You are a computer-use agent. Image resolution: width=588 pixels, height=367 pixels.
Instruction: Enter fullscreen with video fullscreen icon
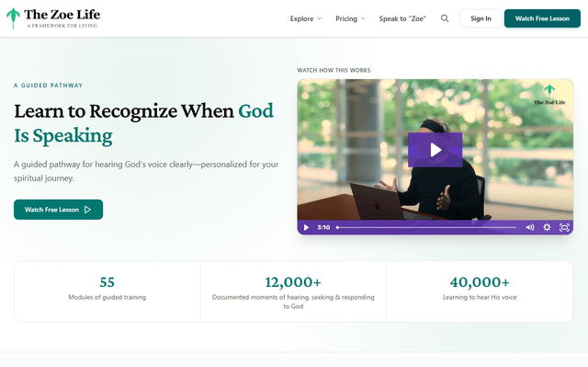point(564,227)
